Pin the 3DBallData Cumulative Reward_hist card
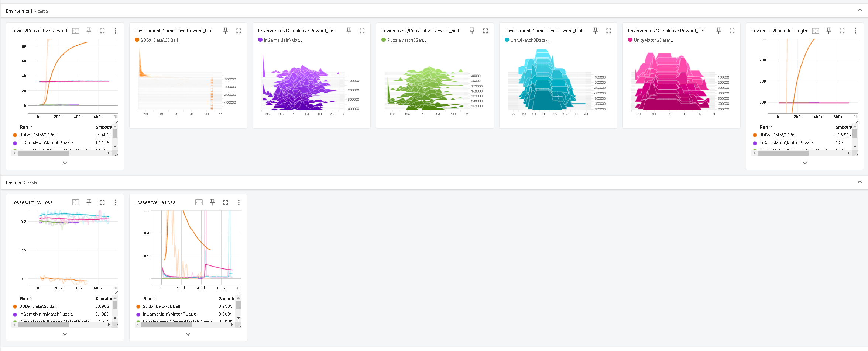The image size is (868, 351). click(x=226, y=31)
